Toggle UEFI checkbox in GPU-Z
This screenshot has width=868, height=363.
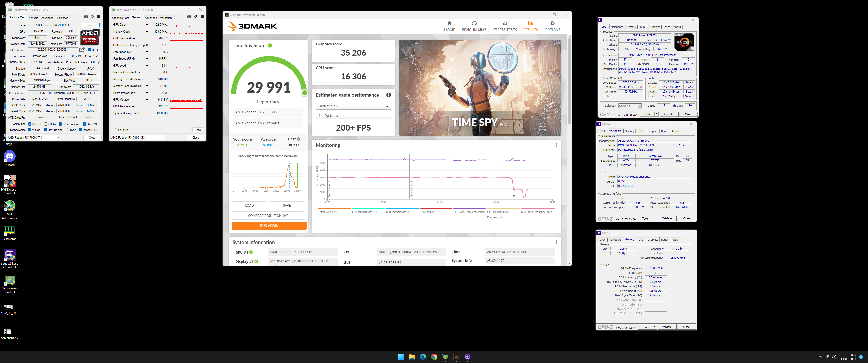coord(89,50)
